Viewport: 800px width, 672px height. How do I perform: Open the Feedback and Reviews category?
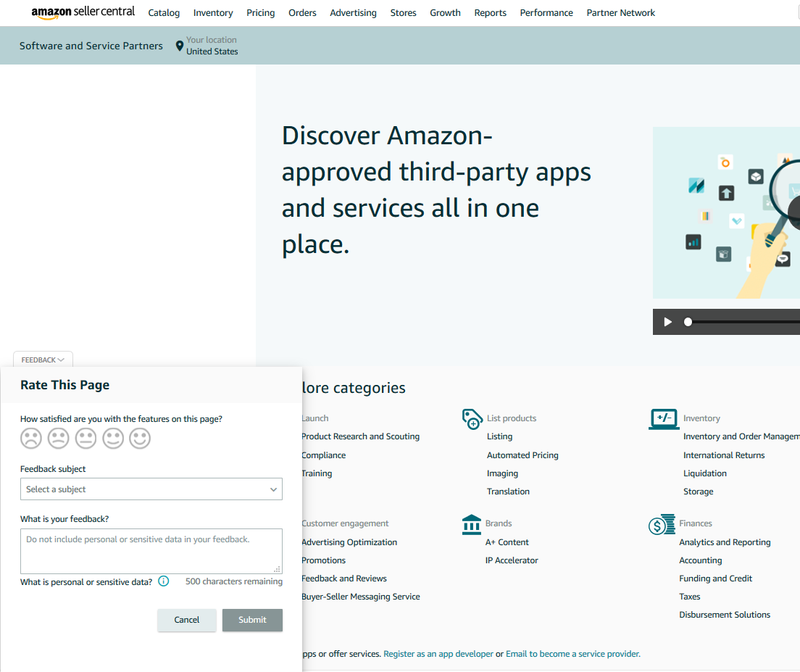[x=344, y=578]
